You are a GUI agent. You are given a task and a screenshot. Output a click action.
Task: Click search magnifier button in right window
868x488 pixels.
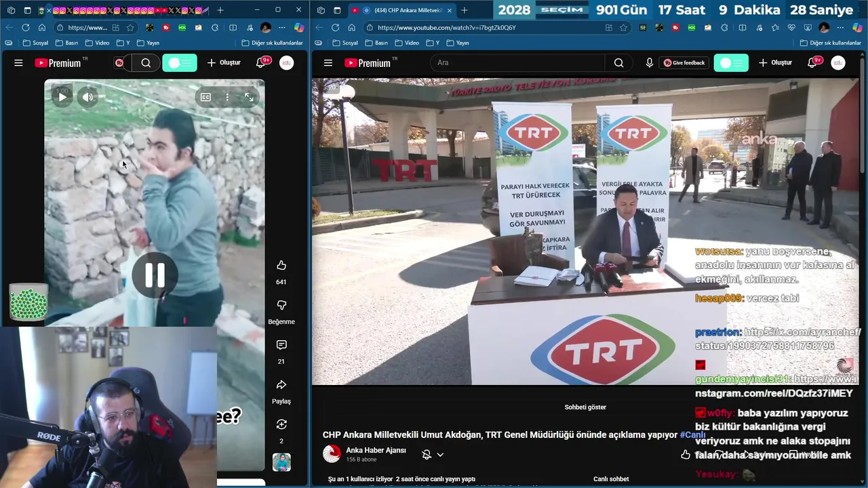[x=618, y=63]
